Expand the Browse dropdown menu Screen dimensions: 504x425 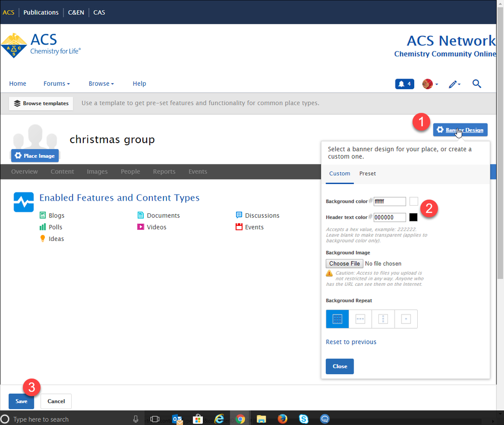point(101,84)
